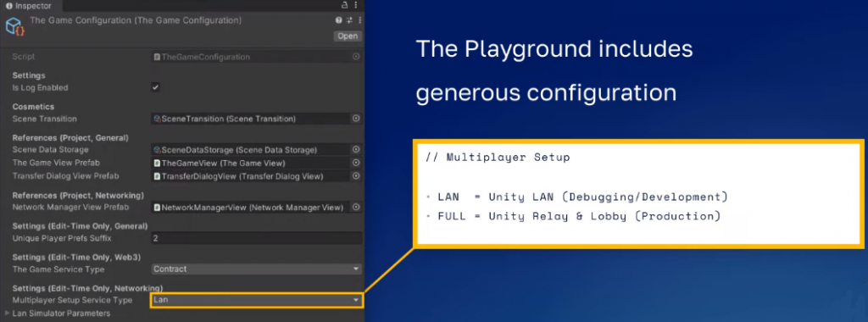Click Unique Player Prefs Suffix label
This screenshot has height=322, width=868.
[62, 238]
